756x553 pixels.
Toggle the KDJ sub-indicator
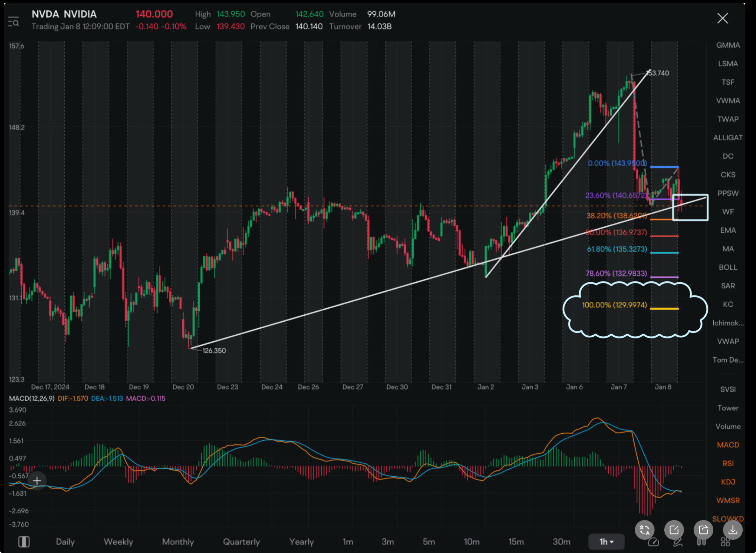click(728, 482)
